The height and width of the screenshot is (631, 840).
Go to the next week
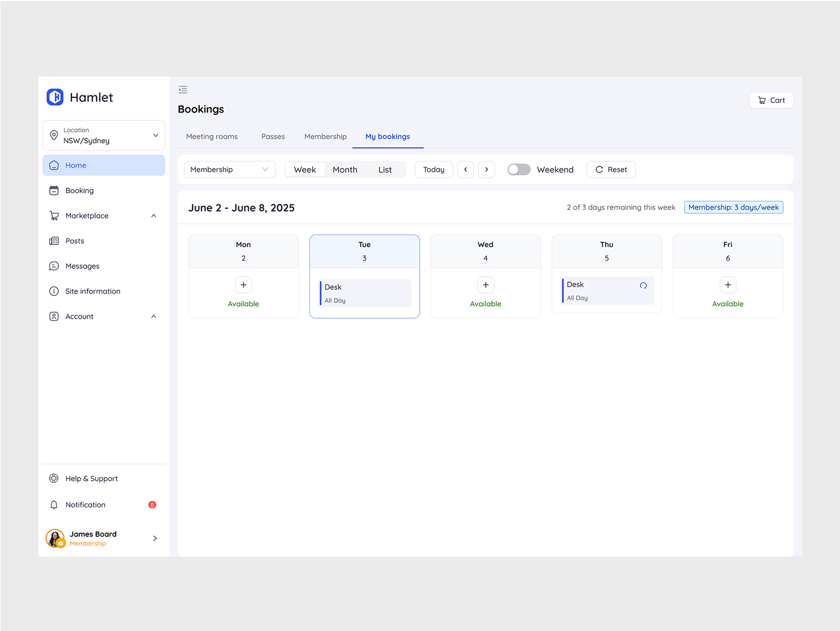[486, 170]
